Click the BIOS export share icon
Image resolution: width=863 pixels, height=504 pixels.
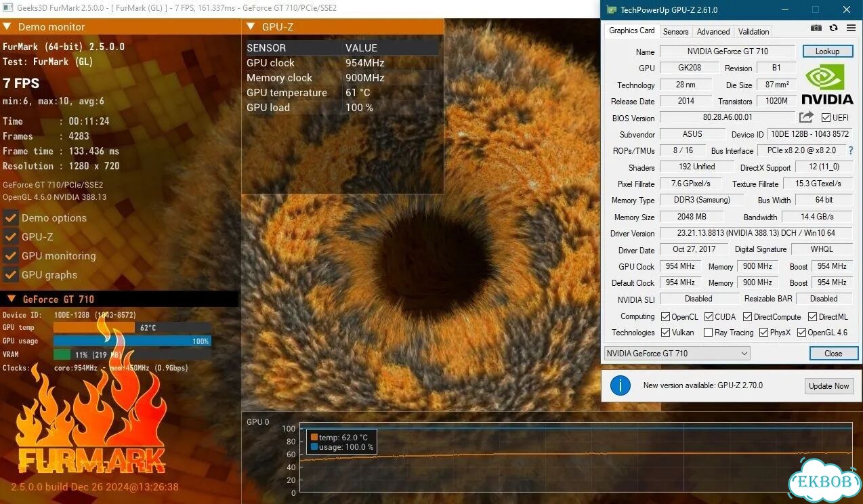[x=806, y=117]
